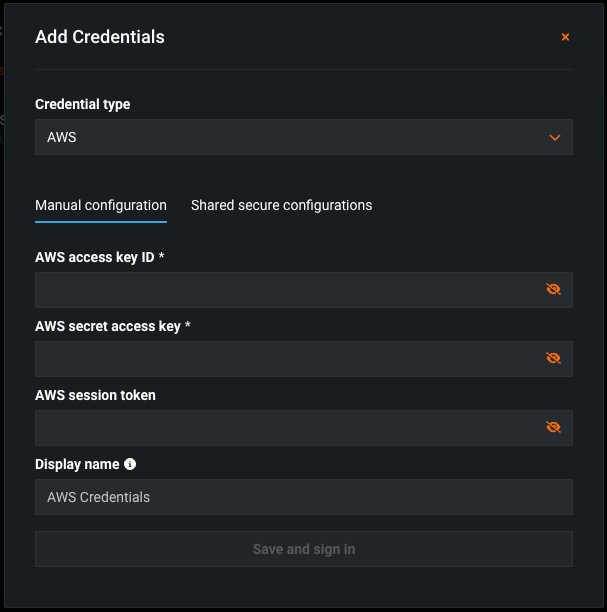Open the Credential type AWS combo box
The width and height of the screenshot is (607, 612).
tap(290, 137)
